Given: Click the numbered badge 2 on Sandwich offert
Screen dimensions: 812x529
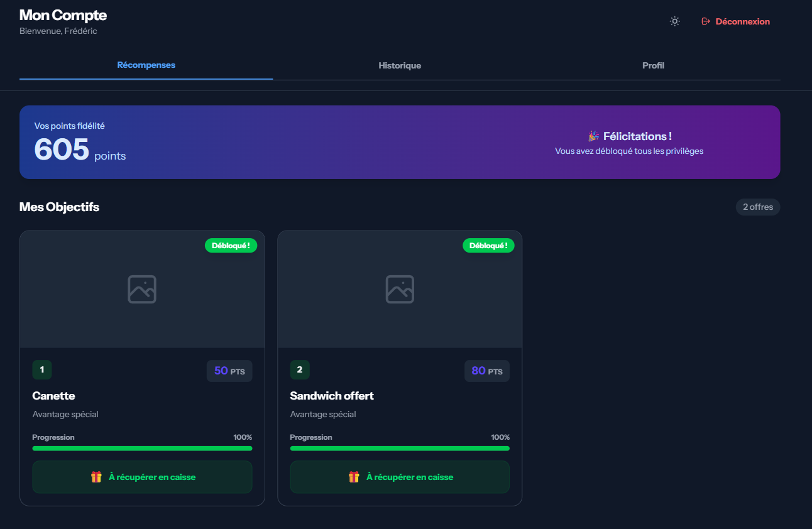Looking at the screenshot, I should [300, 370].
